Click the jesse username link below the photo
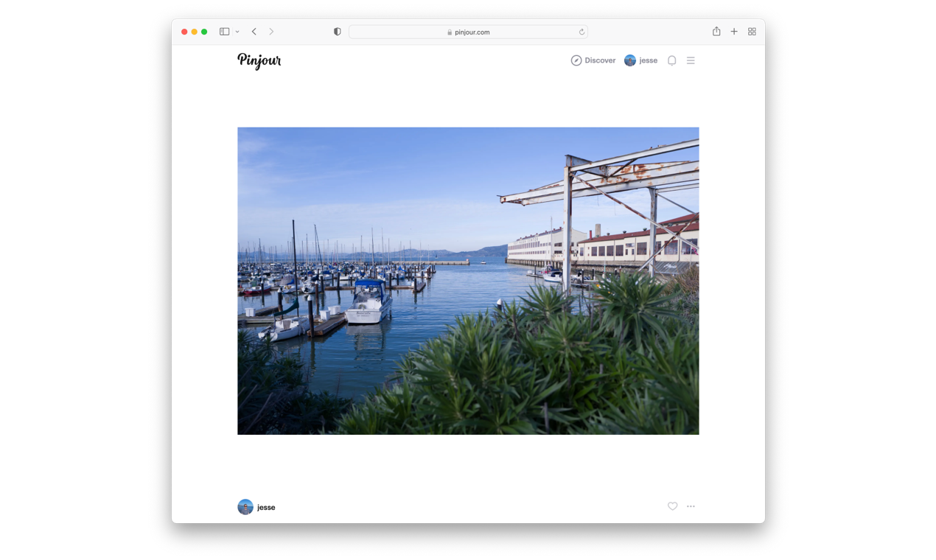This screenshot has height=560, width=936. [265, 507]
